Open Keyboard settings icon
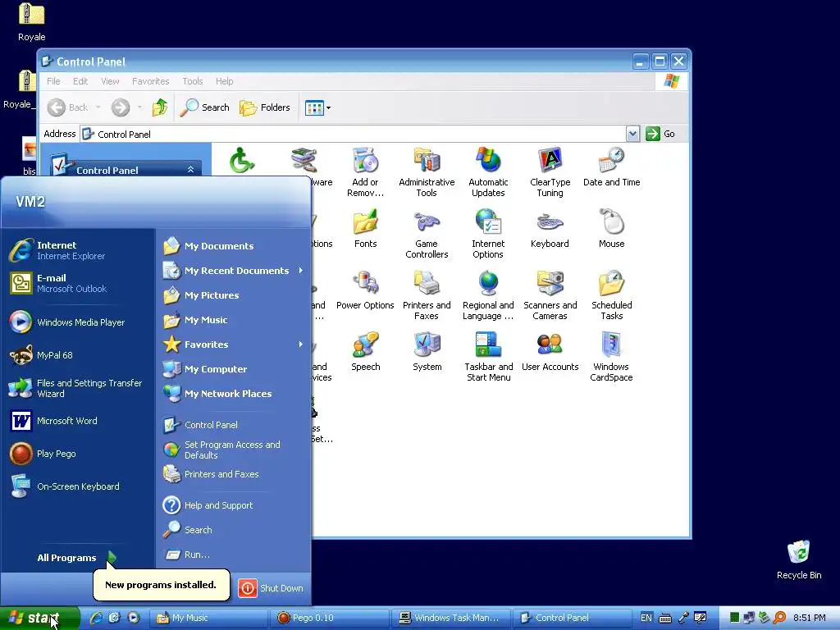The width and height of the screenshot is (840, 630). [550, 229]
